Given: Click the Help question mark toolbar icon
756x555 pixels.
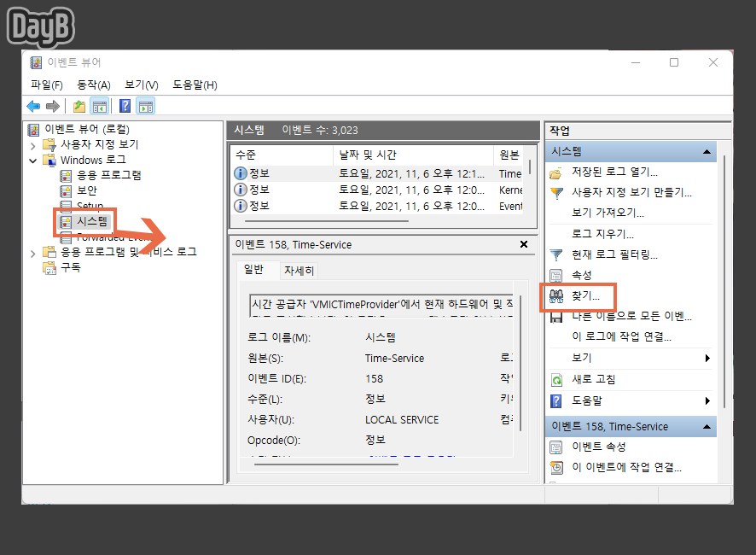Looking at the screenshot, I should (125, 105).
